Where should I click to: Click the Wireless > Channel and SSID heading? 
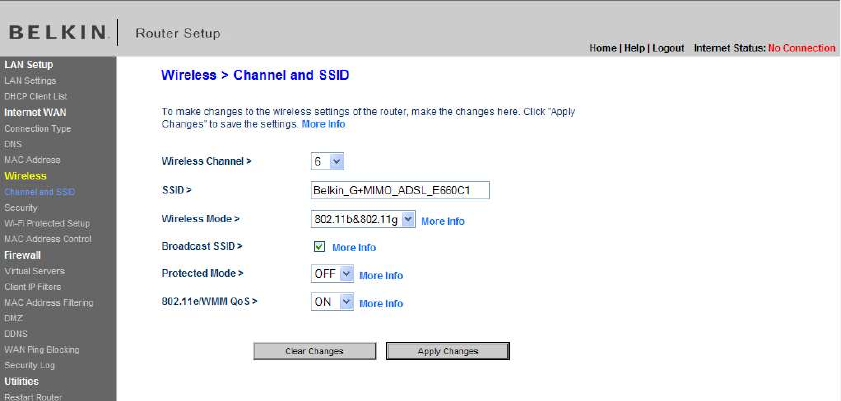tap(255, 75)
